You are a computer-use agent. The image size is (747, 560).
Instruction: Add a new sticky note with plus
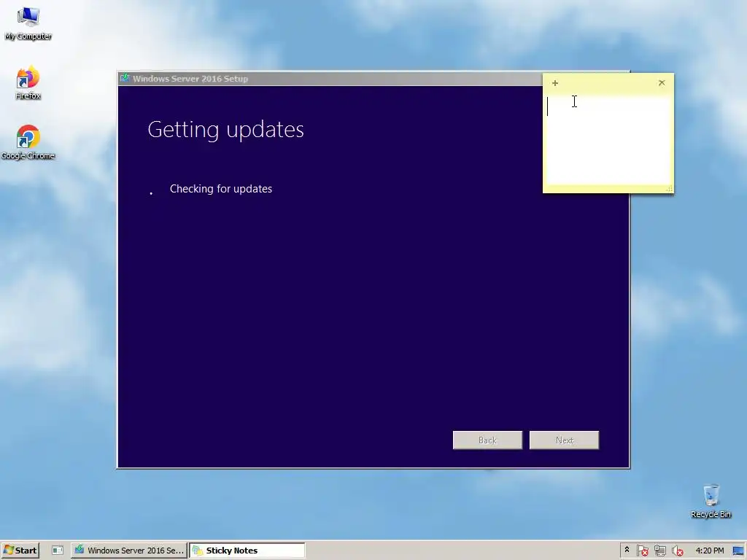click(555, 83)
